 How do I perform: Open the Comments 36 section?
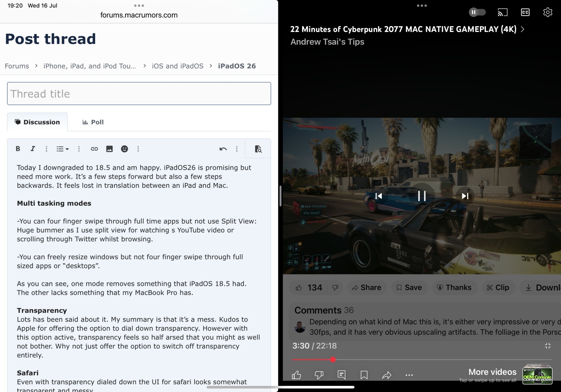coord(324,310)
